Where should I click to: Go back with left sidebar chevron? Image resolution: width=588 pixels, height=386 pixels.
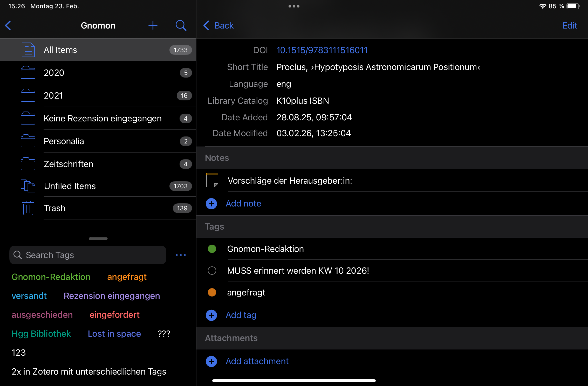pos(8,25)
